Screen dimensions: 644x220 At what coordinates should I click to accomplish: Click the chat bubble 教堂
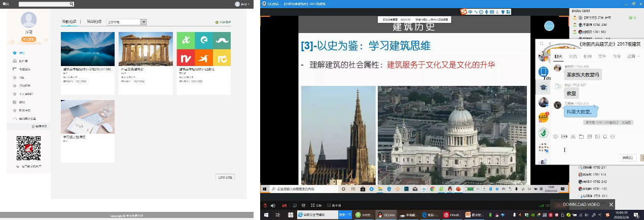click(x=571, y=93)
